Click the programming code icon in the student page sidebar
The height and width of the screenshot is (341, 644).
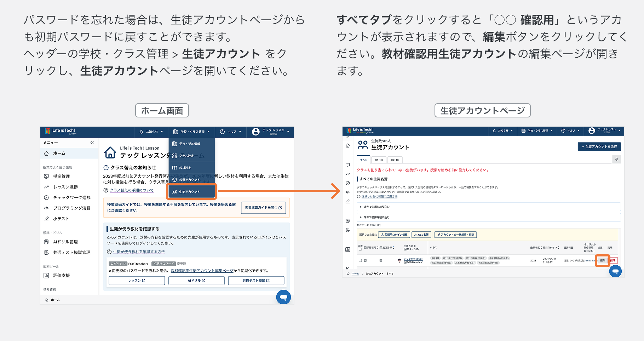point(347,192)
